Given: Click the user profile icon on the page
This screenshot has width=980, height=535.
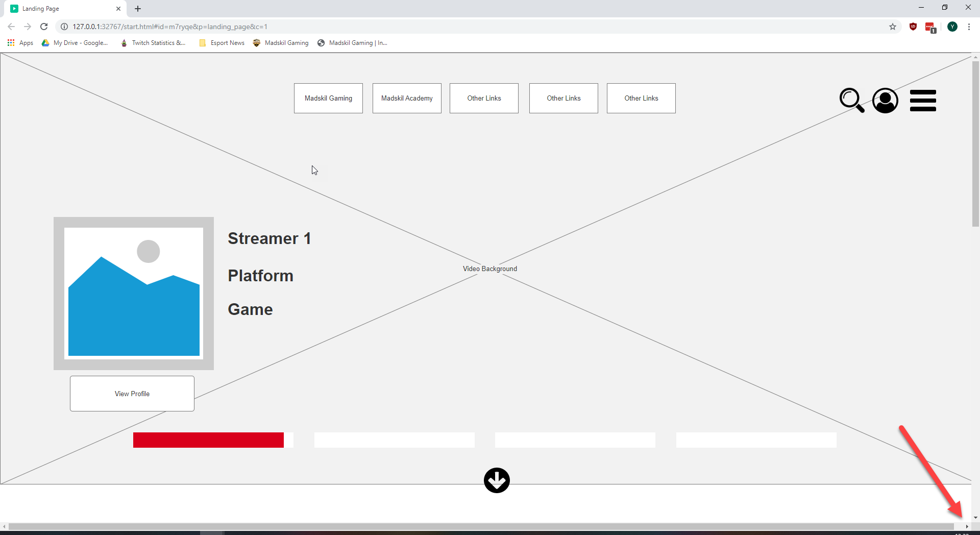Looking at the screenshot, I should point(885,101).
